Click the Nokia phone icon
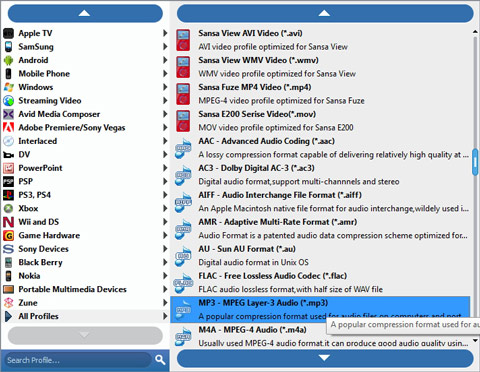 coord(8,276)
